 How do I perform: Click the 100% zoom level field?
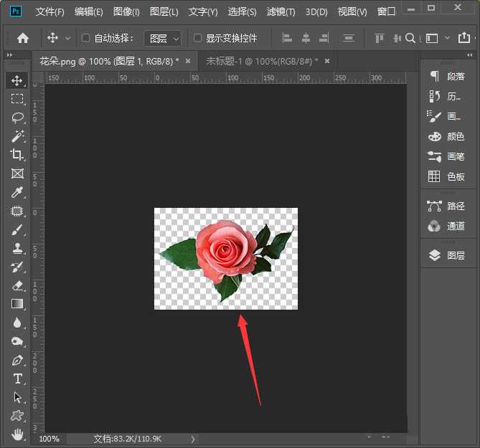50,438
